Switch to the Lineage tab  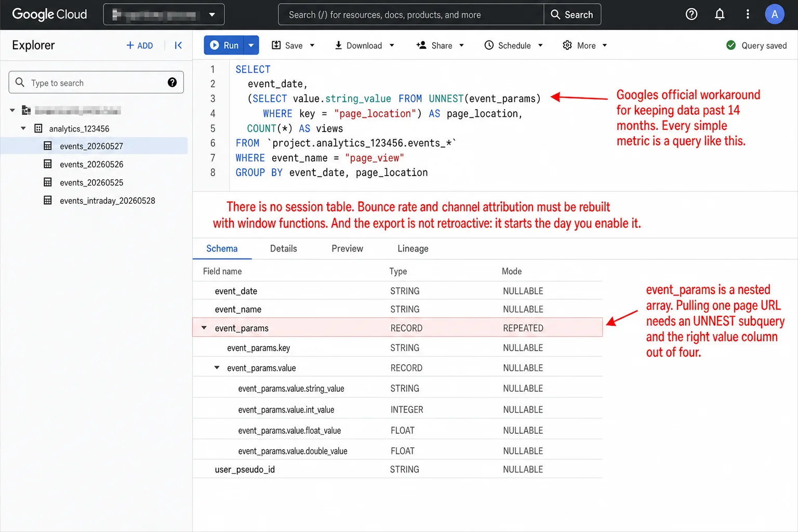(x=413, y=248)
